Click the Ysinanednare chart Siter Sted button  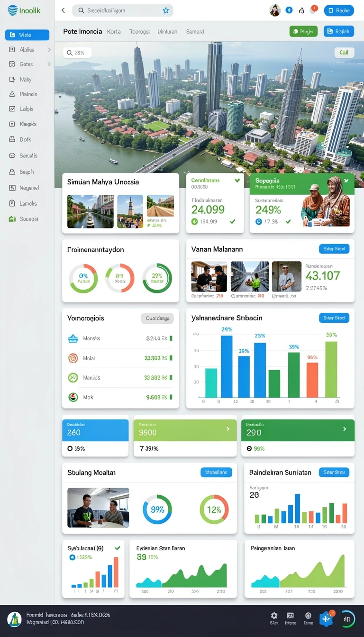click(x=334, y=318)
